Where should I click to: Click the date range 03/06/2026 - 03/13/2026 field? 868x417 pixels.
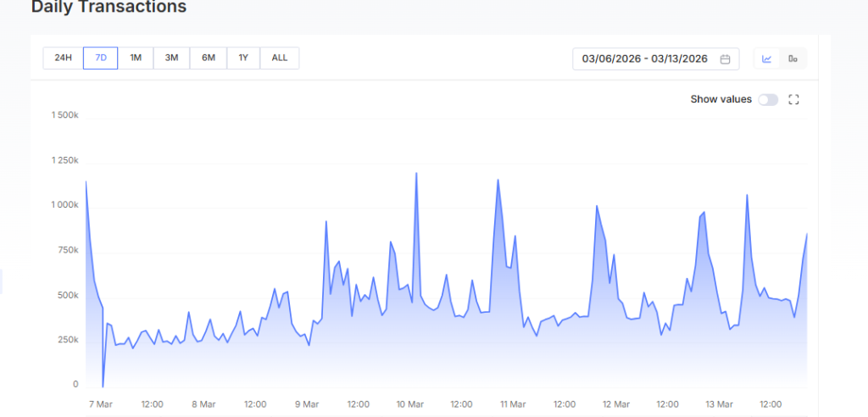pos(645,58)
